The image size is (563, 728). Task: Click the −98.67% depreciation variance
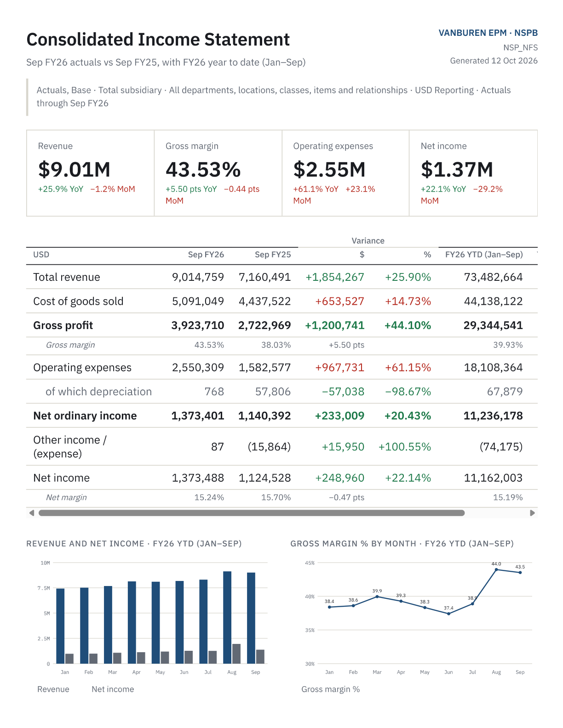[x=408, y=392]
